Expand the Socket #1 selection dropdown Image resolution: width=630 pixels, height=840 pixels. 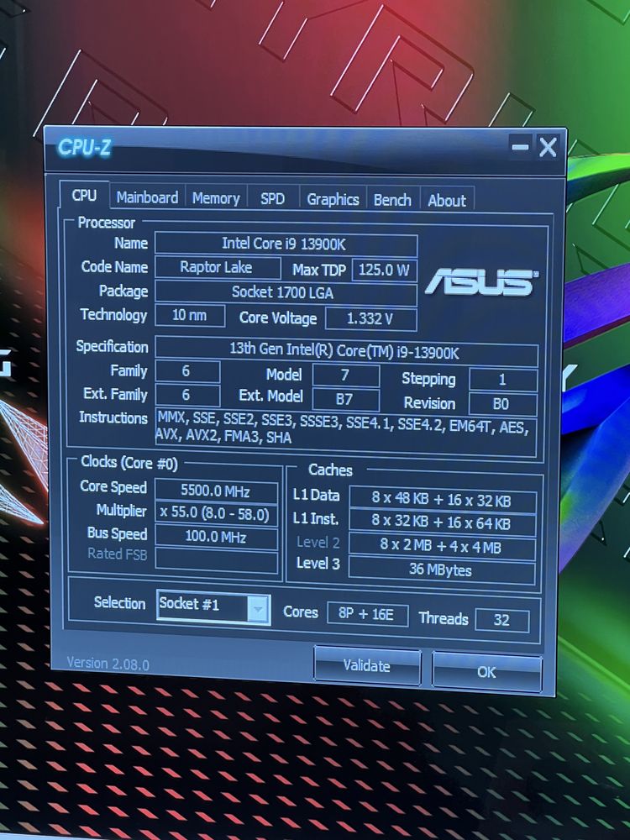[258, 610]
